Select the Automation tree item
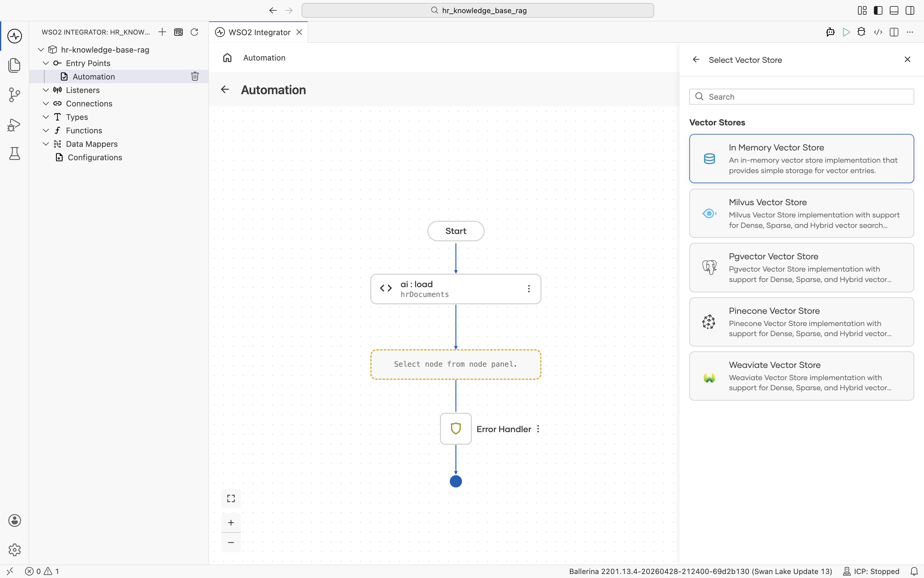 (x=119, y=76)
